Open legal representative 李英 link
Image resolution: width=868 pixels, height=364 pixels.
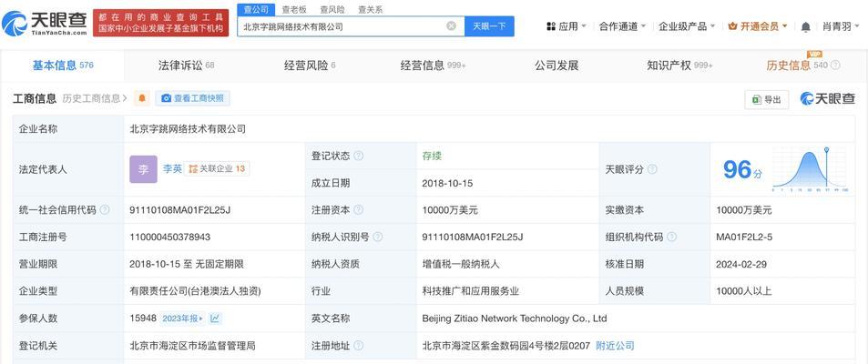[x=172, y=169]
